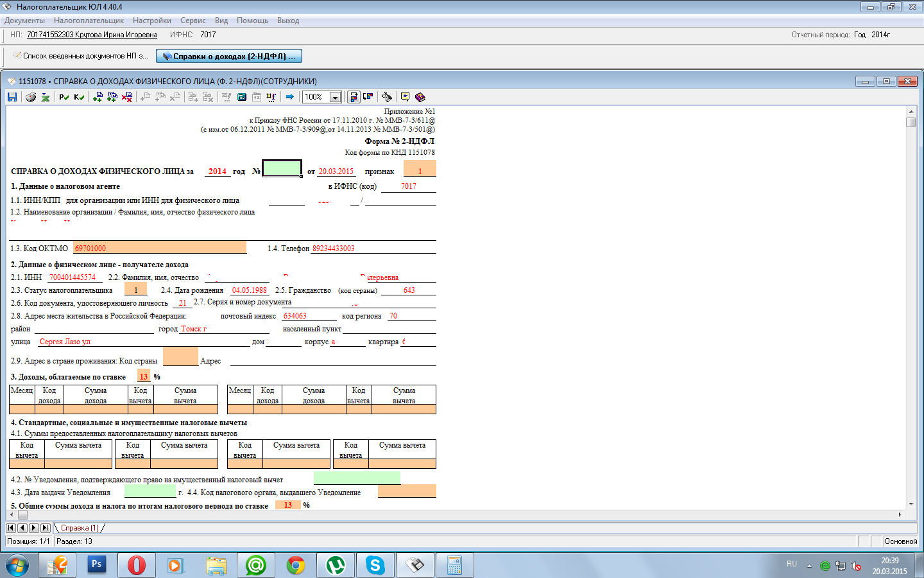This screenshot has width=924, height=578.
Task: Click the vertical scrollbar down arrow
Action: point(911,505)
